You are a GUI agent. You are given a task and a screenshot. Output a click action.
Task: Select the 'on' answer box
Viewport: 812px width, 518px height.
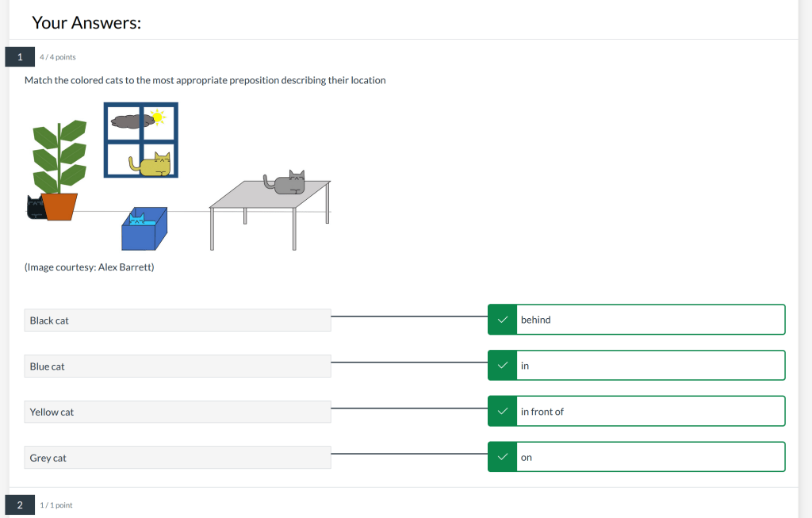pyautogui.click(x=649, y=458)
